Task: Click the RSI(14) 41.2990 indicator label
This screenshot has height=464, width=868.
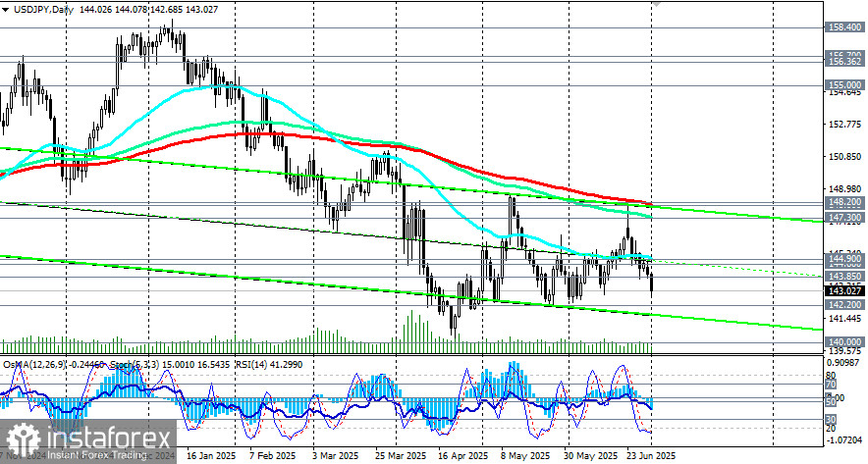Action: click(x=268, y=365)
